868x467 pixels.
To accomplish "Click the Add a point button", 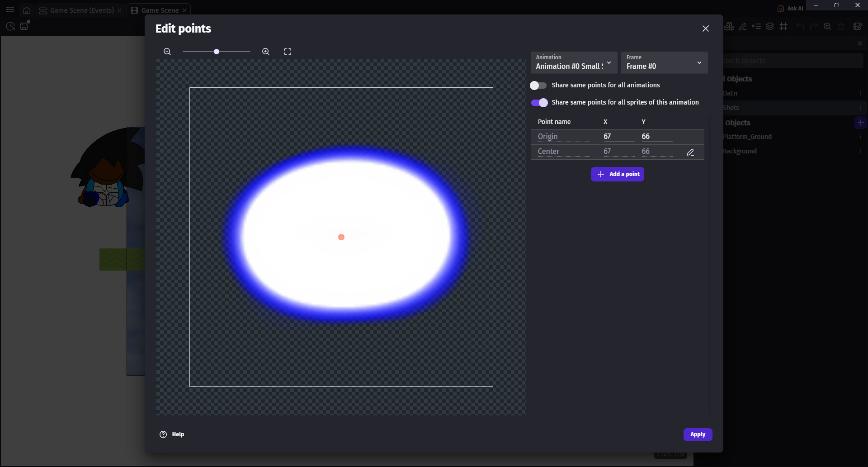I will click(x=618, y=174).
